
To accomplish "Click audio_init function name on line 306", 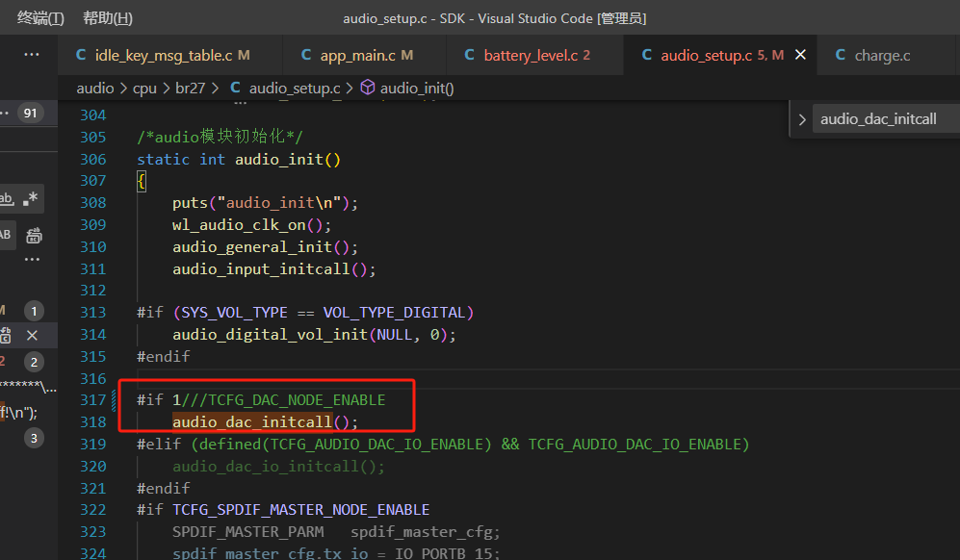I will click(x=279, y=160).
